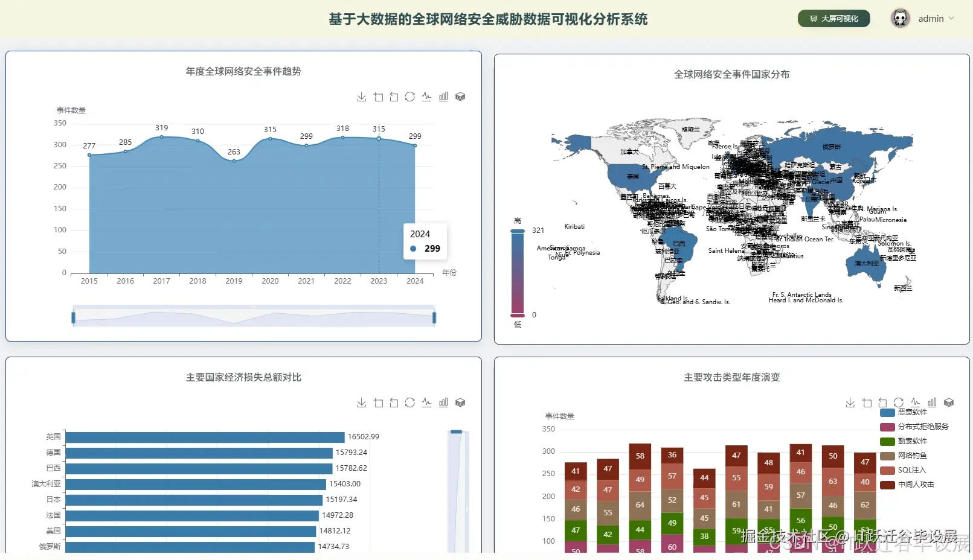Screen dimensions: 973x560
Task: Toggle SQL注入 legend entry
Action: pyautogui.click(x=903, y=470)
